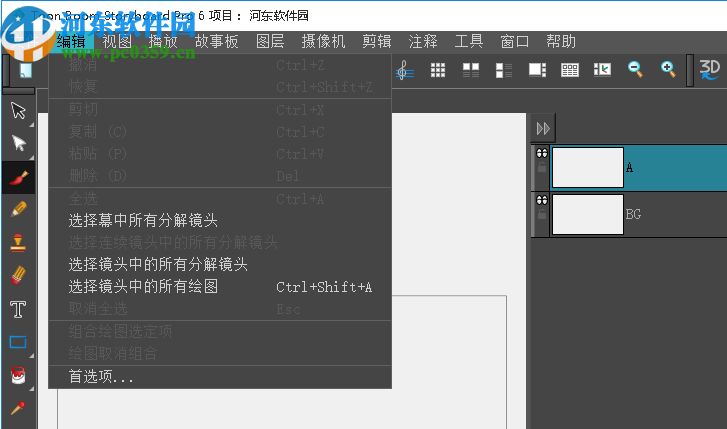727x429 pixels.
Task: Click the playhead layout icon
Action: [602, 70]
